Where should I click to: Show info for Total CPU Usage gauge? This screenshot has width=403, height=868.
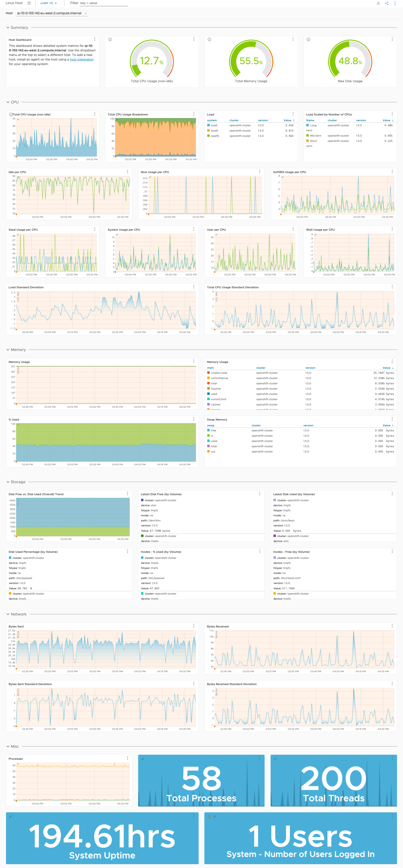[x=110, y=39]
